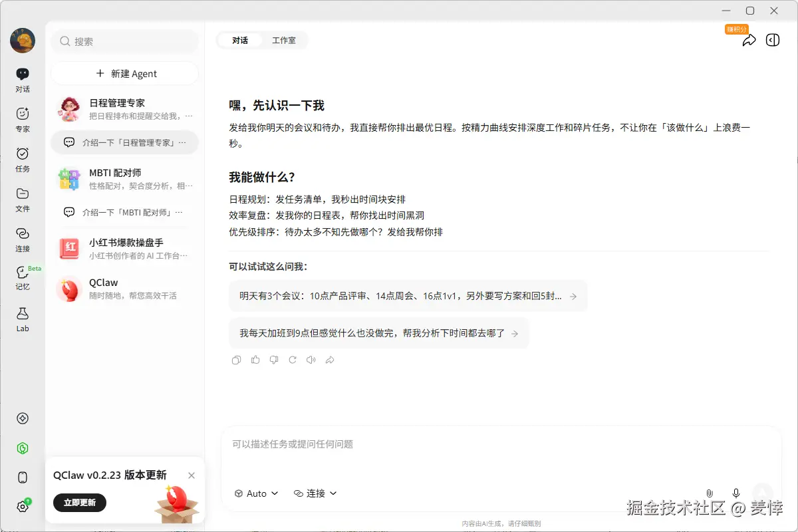Select suggested prompt about 我每天加班到9点

point(379,333)
